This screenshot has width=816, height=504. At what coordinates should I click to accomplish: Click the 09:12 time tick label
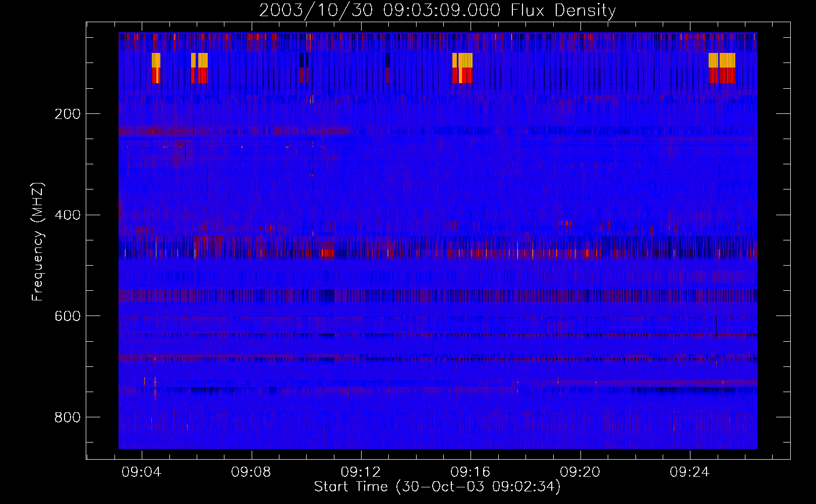pyautogui.click(x=361, y=472)
